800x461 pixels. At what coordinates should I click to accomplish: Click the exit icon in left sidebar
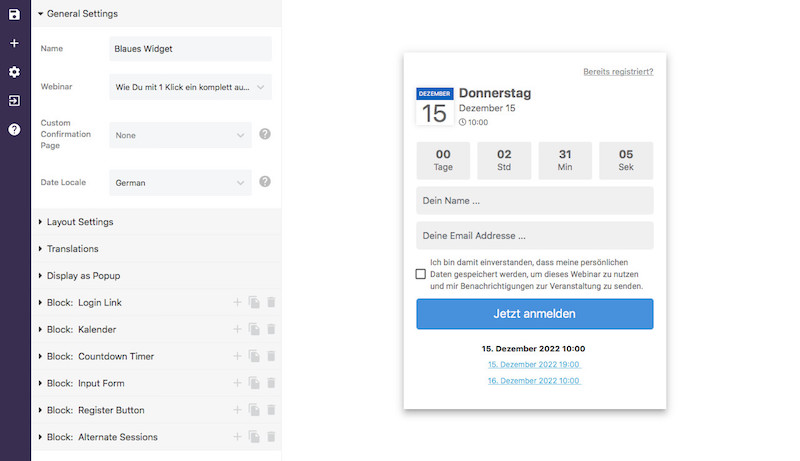(14, 101)
